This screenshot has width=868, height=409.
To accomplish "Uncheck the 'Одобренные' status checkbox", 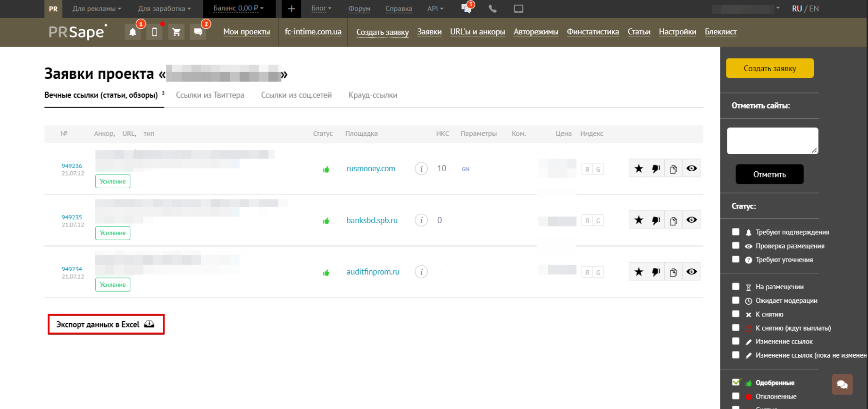I will tap(735, 382).
